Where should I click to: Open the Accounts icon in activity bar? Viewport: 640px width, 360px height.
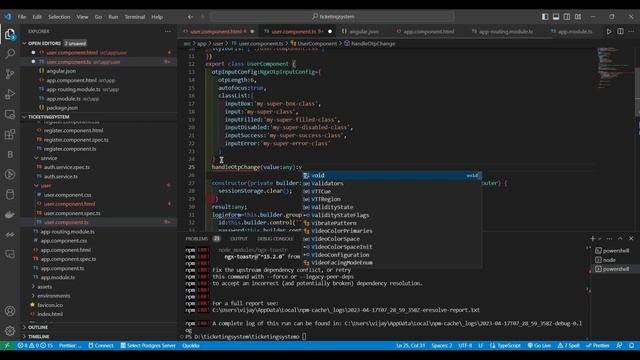[10, 311]
